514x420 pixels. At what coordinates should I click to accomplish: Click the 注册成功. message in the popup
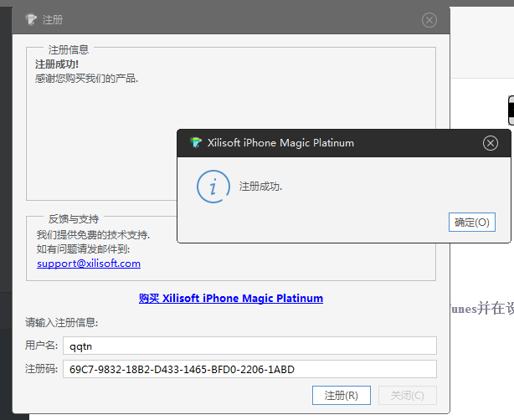[260, 186]
